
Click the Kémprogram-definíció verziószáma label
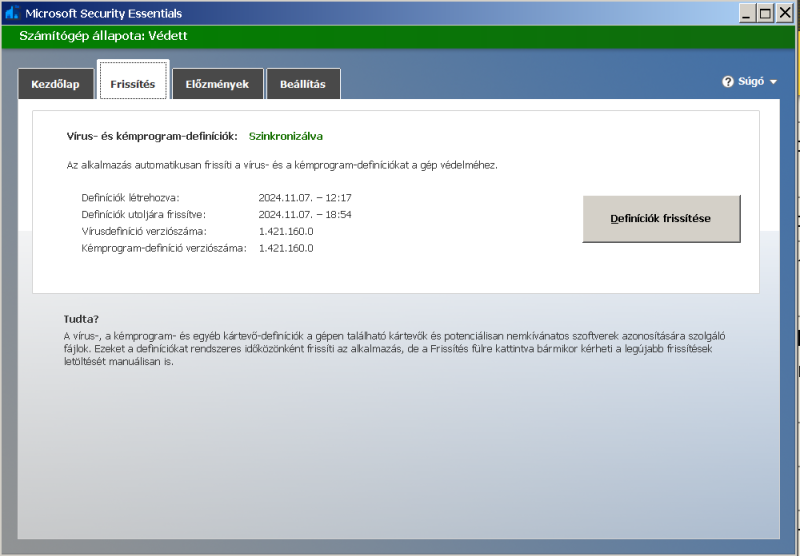tap(164, 248)
